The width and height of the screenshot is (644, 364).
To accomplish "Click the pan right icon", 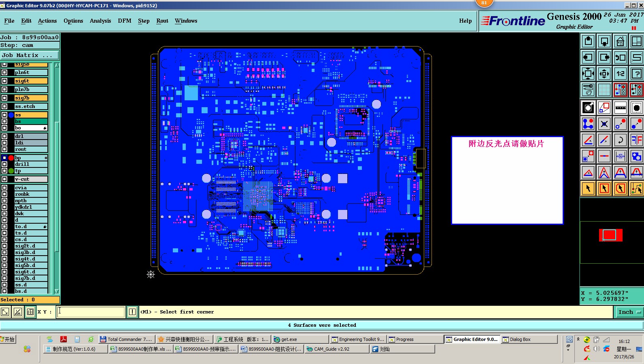I will [604, 57].
